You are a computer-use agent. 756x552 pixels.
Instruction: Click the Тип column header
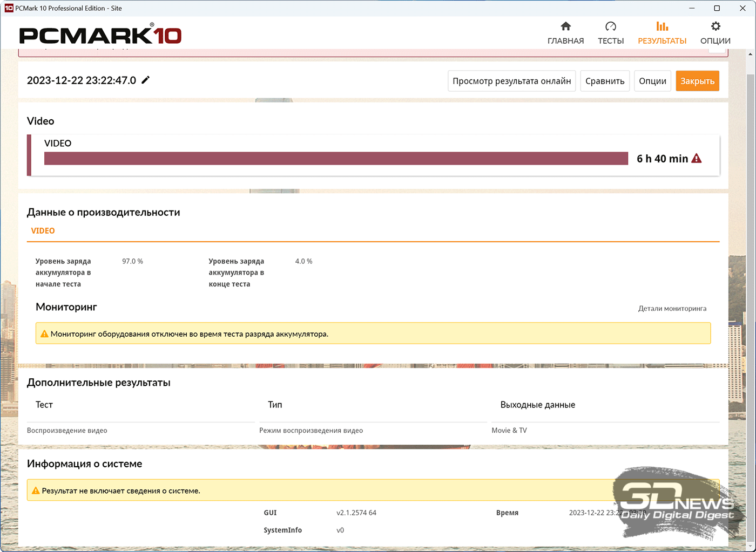tap(275, 405)
